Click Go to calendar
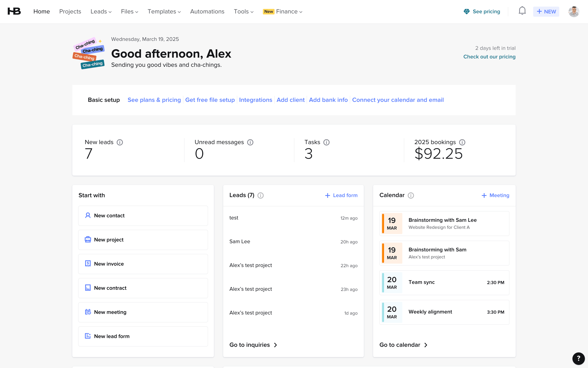Viewport: 588px width, 368px height. point(403,345)
